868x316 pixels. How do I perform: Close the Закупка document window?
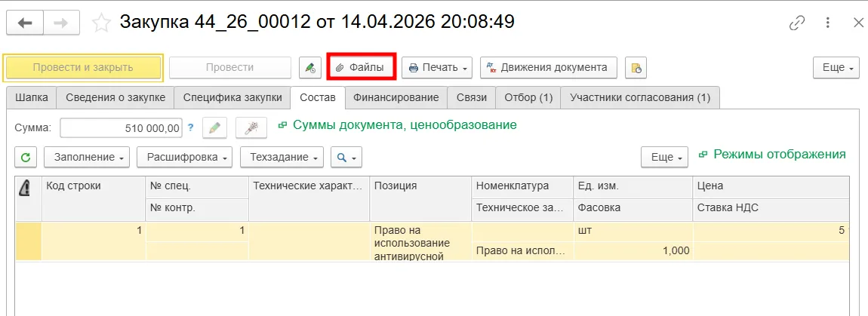click(857, 23)
